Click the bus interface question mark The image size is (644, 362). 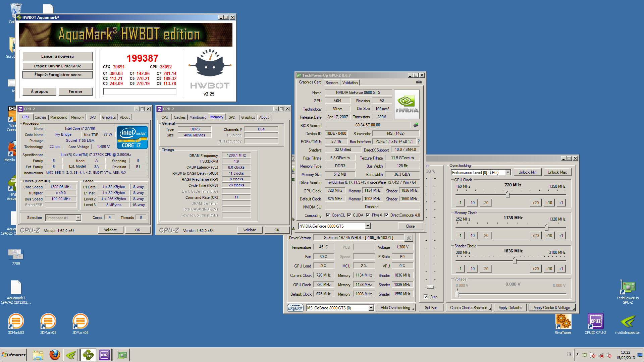[419, 141]
